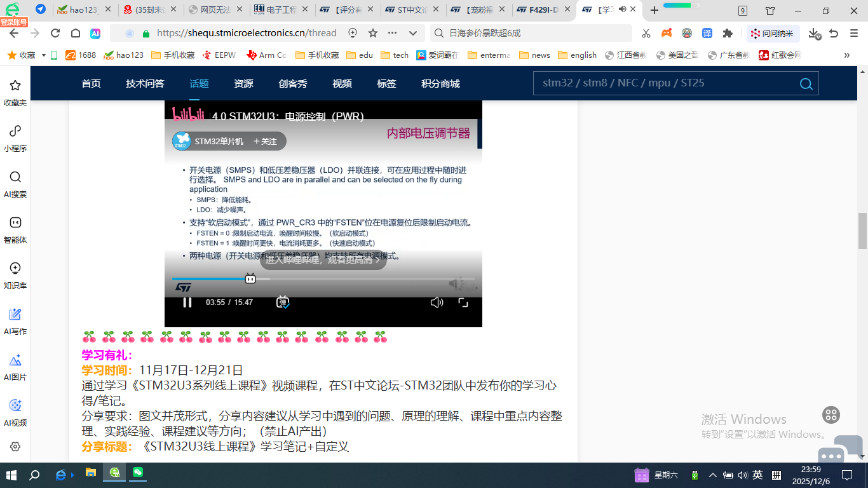This screenshot has width=868, height=488.
Task: Open a new browser tab
Action: tap(654, 10)
